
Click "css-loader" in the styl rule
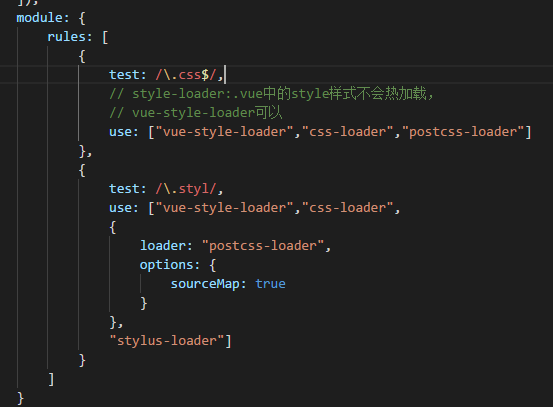tap(348, 208)
